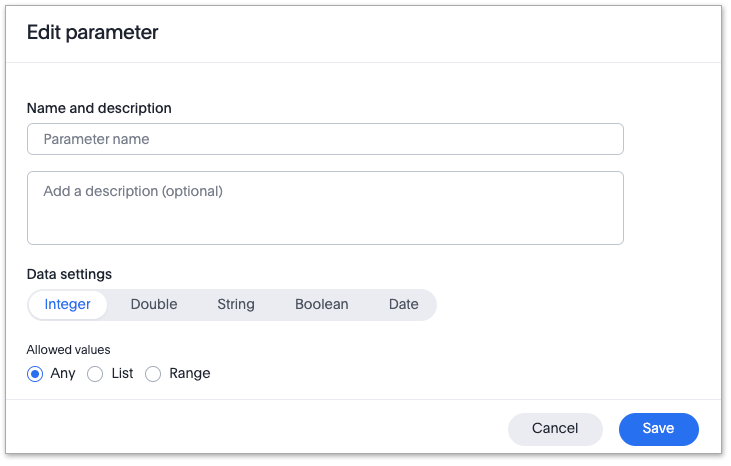731x466 pixels.
Task: Click the 'Allowed values' label
Action: pyautogui.click(x=68, y=350)
